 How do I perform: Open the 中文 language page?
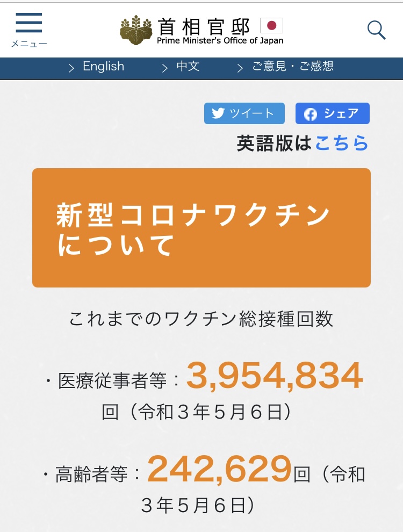[188, 66]
